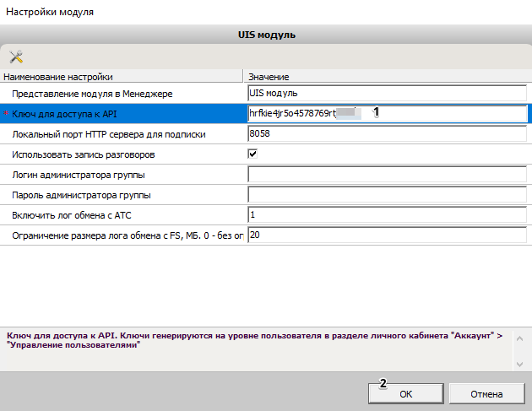
Task: Select the 'Пароль администратора группы' row label
Action: 81,195
